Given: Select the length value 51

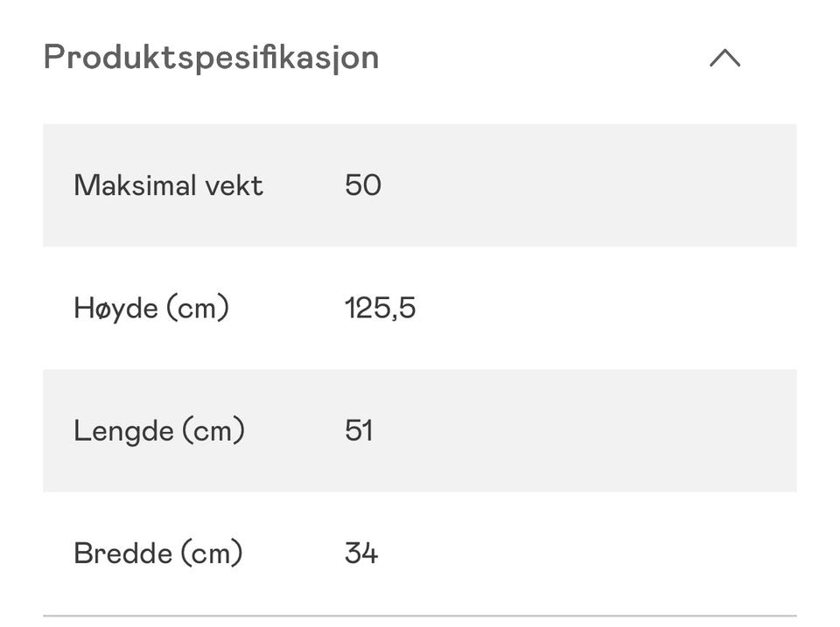Looking at the screenshot, I should [359, 431].
